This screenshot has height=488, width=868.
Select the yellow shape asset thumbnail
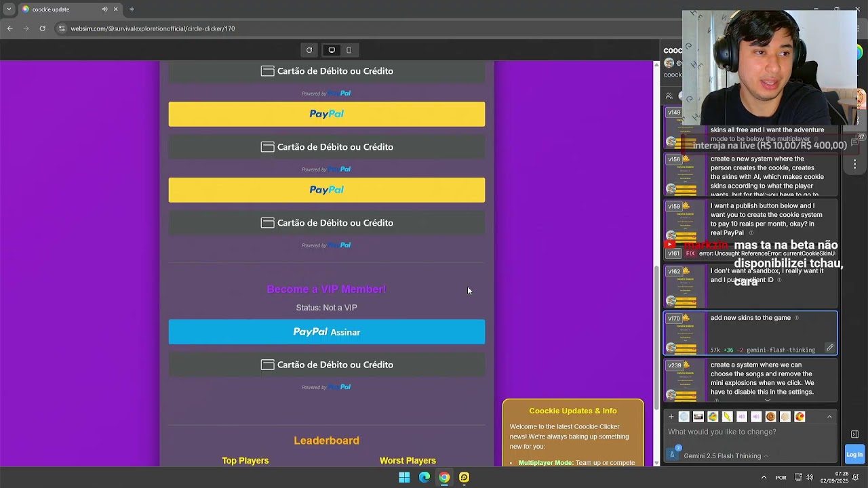click(727, 417)
